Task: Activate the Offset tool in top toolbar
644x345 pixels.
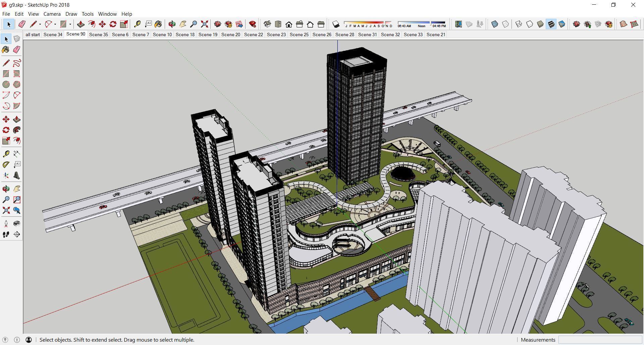Action: pyautogui.click(x=92, y=24)
